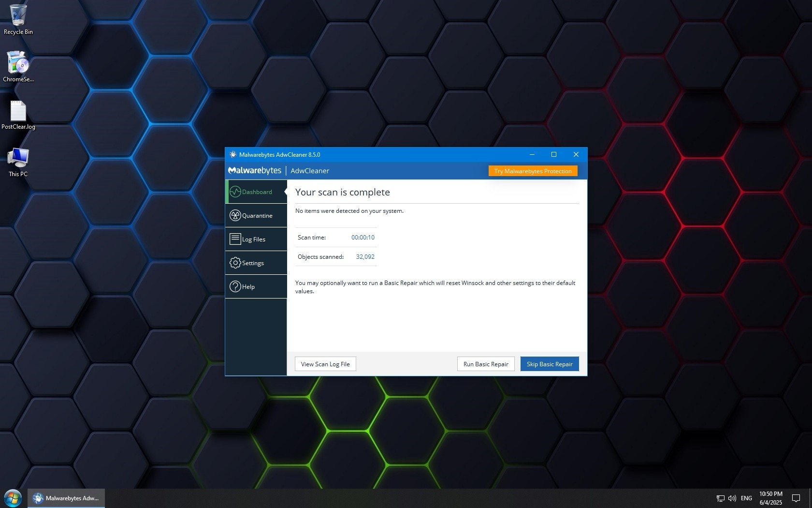Image resolution: width=812 pixels, height=508 pixels.
Task: Click the Quarantine biohazard icon
Action: click(235, 215)
